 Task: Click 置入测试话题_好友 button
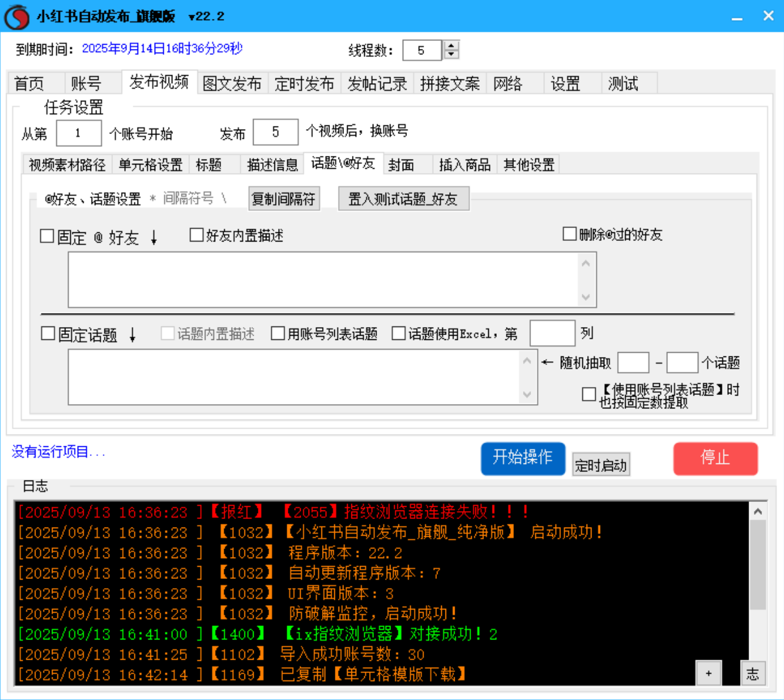pyautogui.click(x=403, y=198)
